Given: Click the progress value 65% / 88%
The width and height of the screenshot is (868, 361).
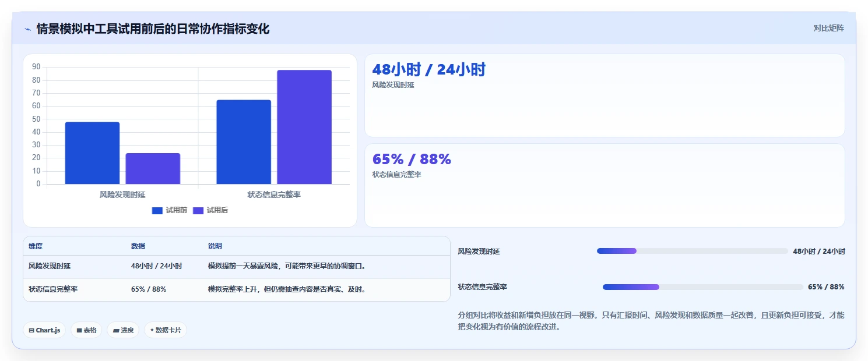Looking at the screenshot, I should click(826, 287).
